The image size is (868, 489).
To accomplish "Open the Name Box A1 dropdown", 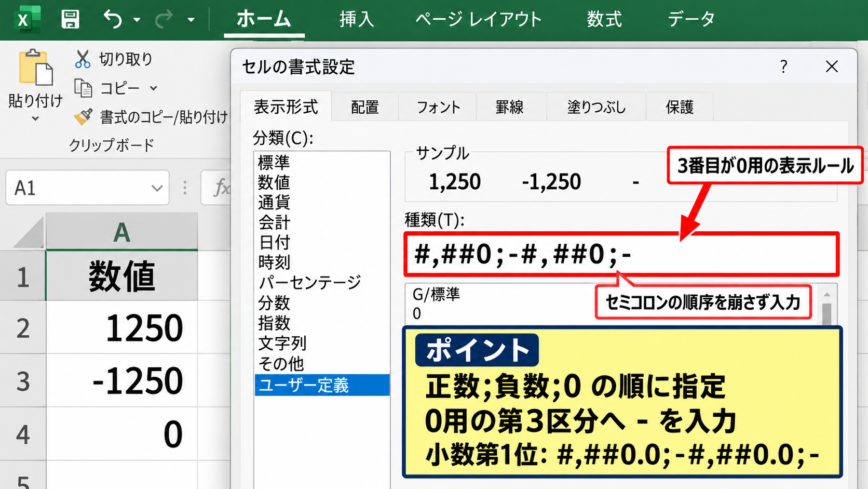I will pos(157,188).
